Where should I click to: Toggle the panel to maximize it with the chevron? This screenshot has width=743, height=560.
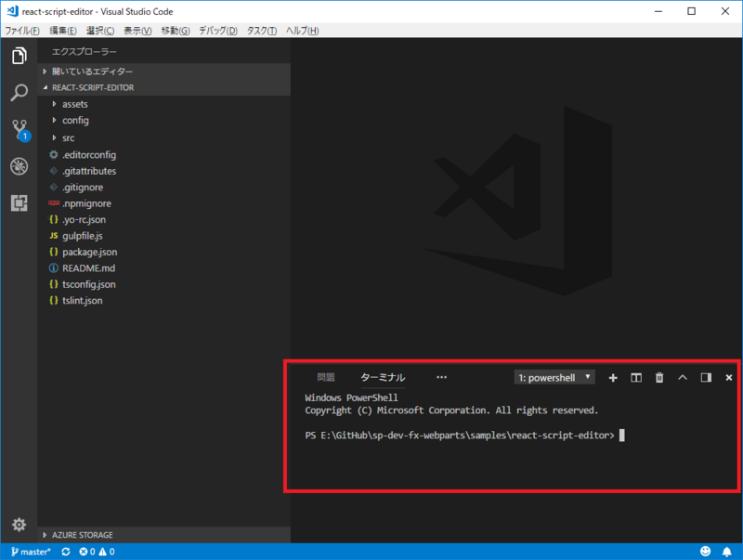[683, 378]
